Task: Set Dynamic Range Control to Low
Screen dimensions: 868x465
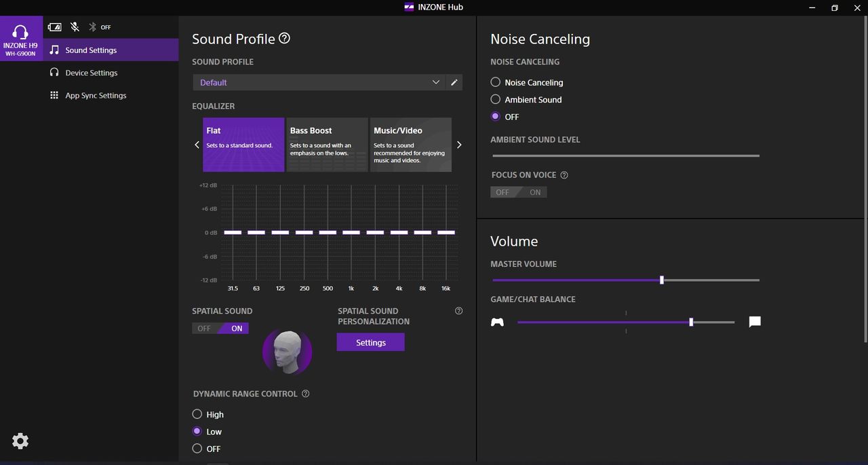Action: point(207,431)
